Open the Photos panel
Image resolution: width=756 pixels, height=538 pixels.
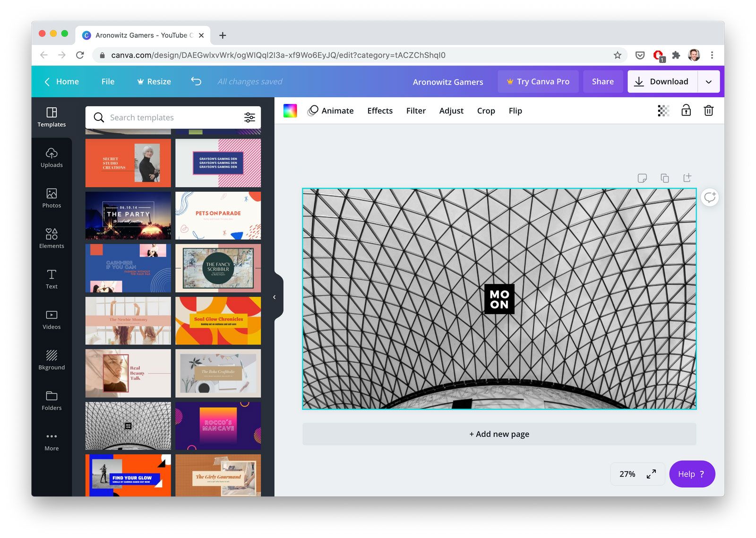(x=51, y=198)
